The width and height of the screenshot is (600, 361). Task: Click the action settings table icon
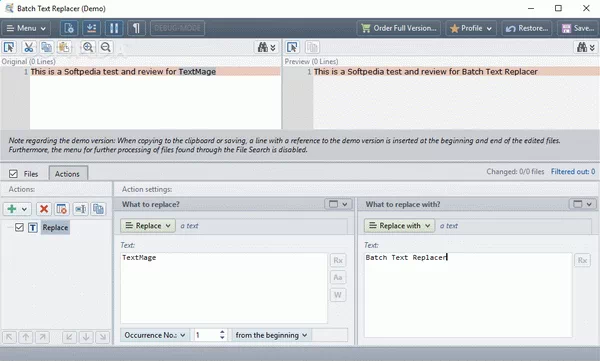(x=62, y=209)
